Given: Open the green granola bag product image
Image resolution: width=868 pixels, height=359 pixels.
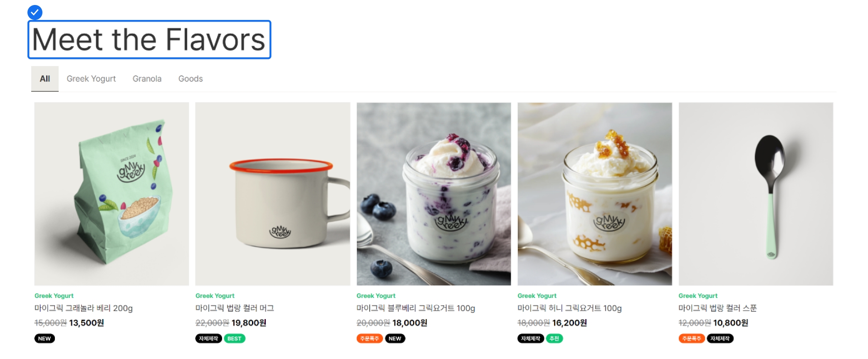Looking at the screenshot, I should (x=111, y=194).
